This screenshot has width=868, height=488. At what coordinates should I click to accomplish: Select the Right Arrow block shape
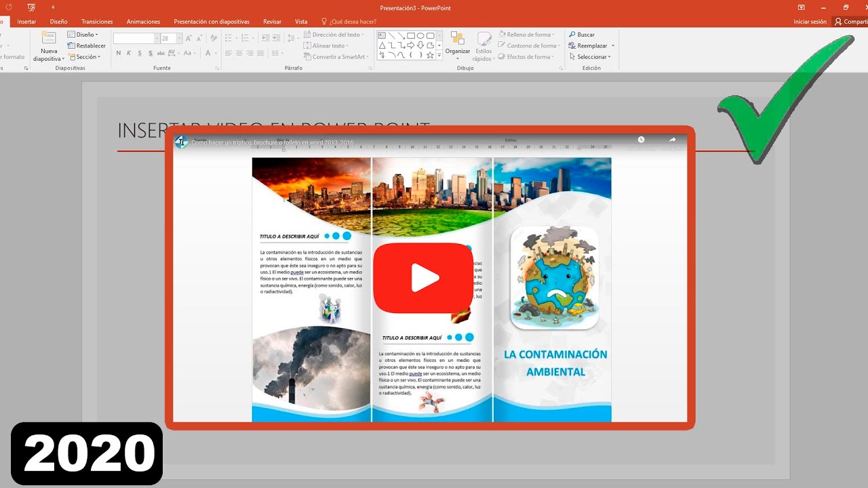[x=410, y=45]
